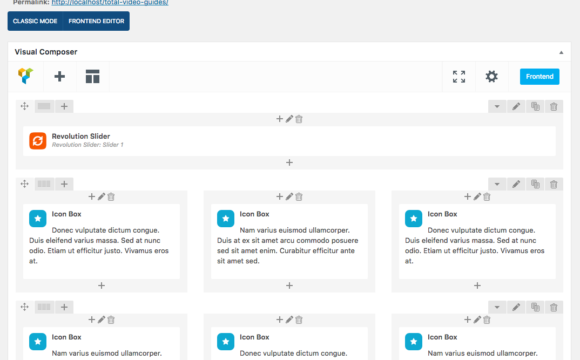The height and width of the screenshot is (360, 580).
Task: Switch to Classic Mode
Action: [35, 21]
